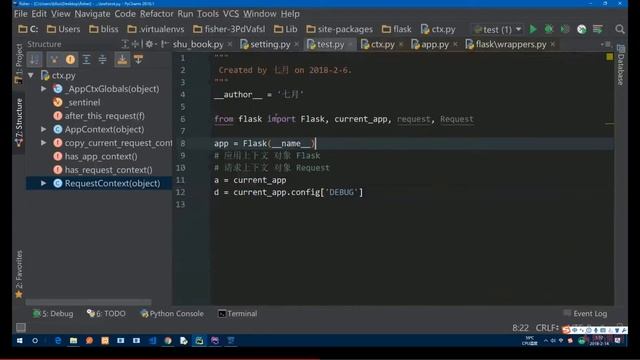This screenshot has width=640, height=360.
Task: Click the yellow inspection status marker
Action: point(609,57)
